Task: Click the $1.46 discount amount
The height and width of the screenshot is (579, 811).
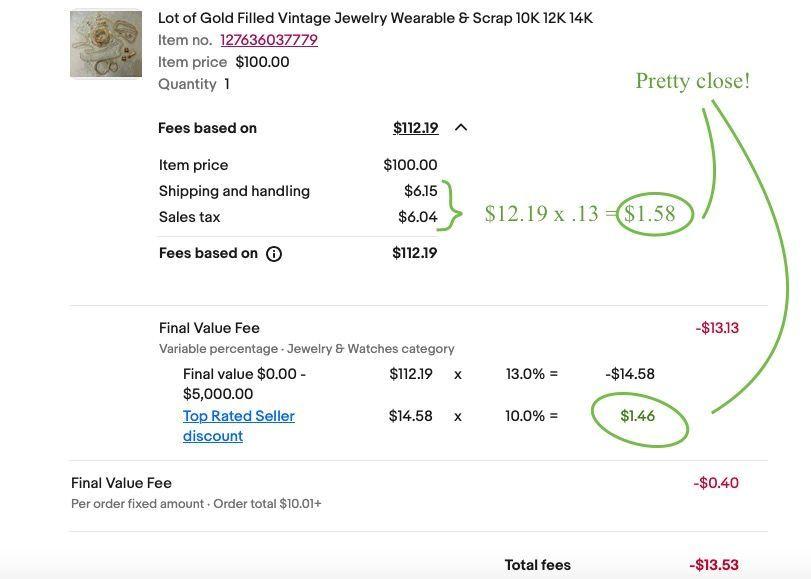Action: point(637,415)
